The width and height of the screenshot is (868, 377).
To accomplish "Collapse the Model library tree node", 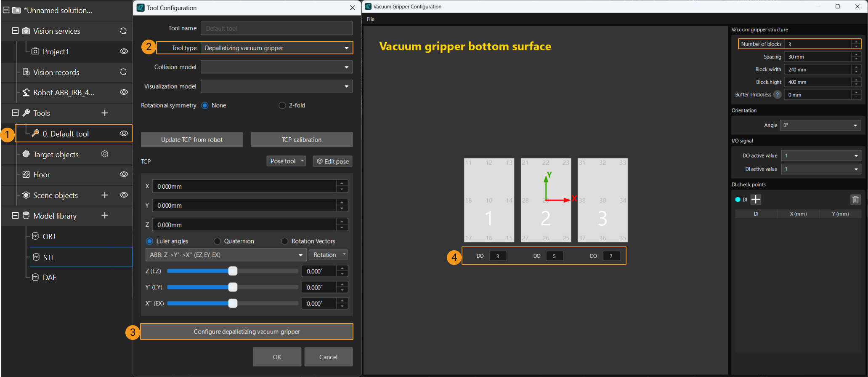I will point(15,216).
